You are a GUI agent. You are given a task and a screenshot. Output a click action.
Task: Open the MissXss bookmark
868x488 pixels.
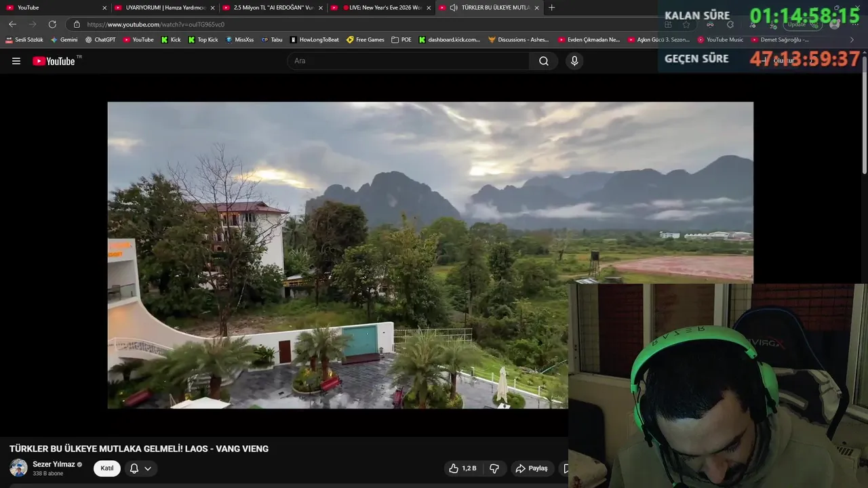pyautogui.click(x=239, y=40)
